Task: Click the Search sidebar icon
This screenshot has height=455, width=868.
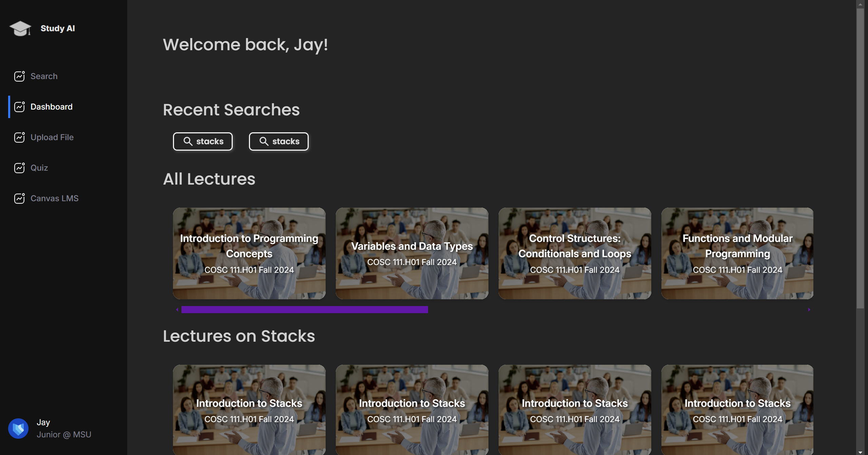Action: tap(19, 76)
